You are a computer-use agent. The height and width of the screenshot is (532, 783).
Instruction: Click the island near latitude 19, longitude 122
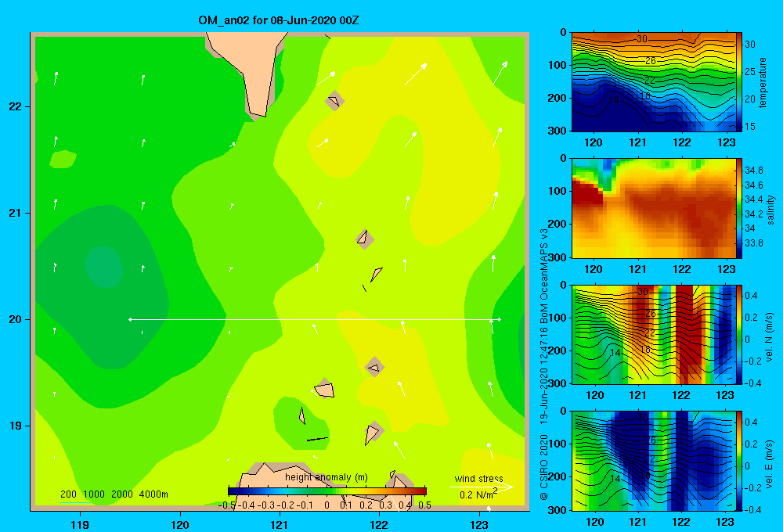[373, 433]
